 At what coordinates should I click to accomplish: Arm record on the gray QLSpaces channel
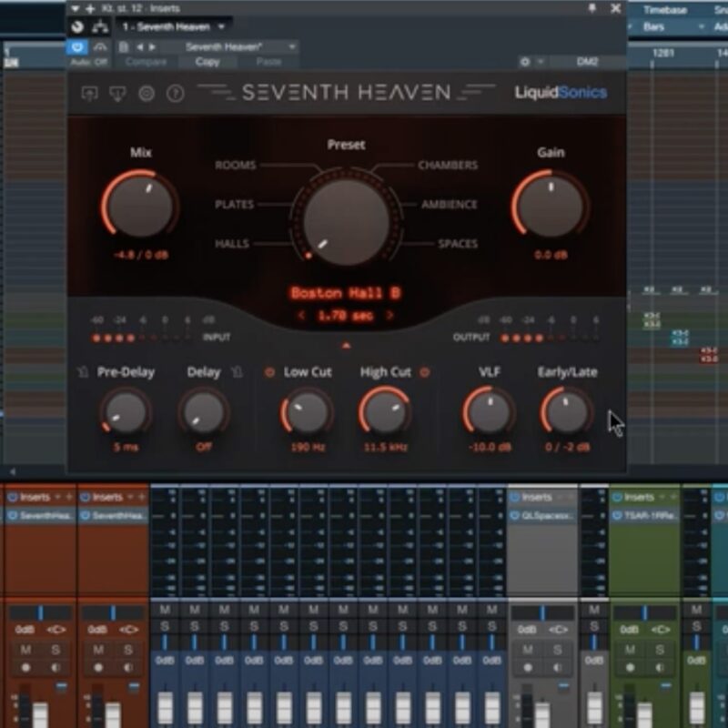click(x=528, y=668)
